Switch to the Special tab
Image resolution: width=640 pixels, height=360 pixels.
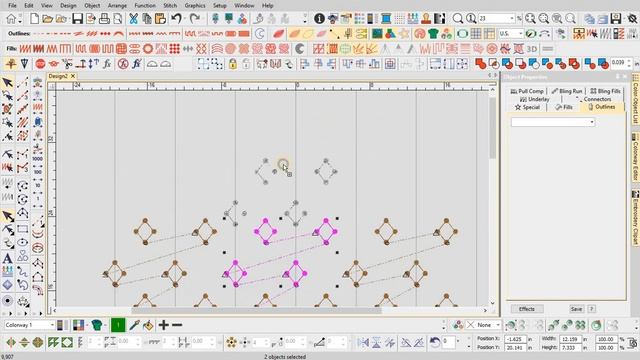(x=527, y=107)
